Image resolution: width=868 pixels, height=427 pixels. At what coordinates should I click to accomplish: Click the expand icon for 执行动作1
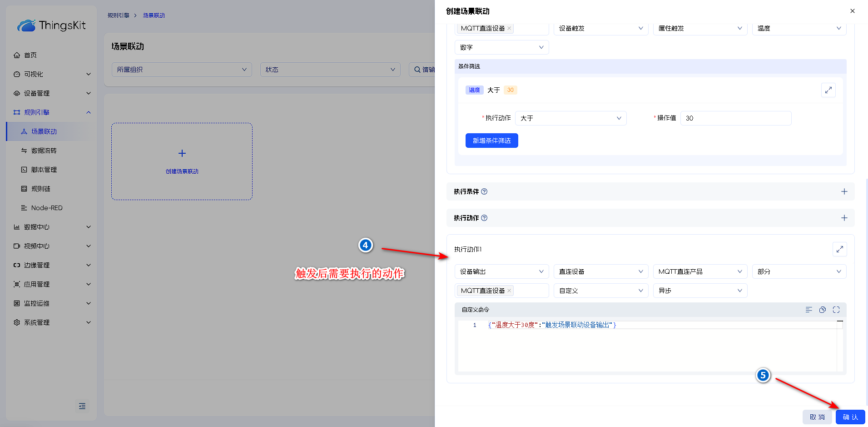click(x=839, y=249)
